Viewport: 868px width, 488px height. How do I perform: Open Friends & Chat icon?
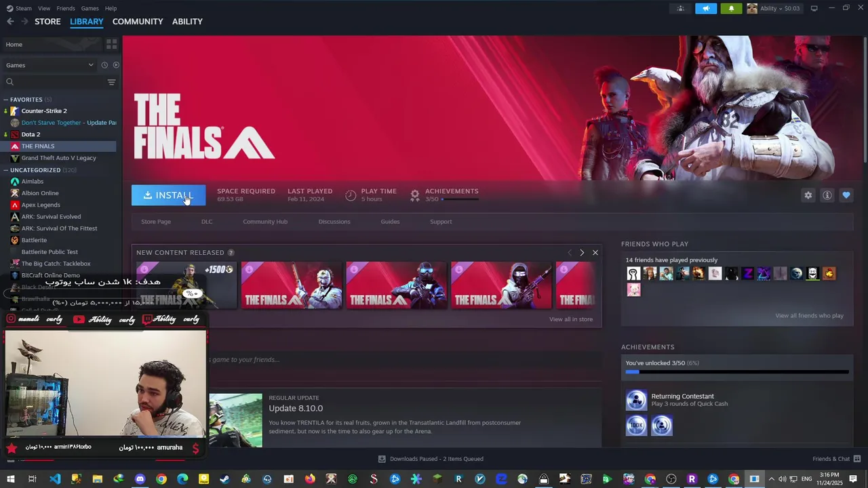pyautogui.click(x=857, y=459)
